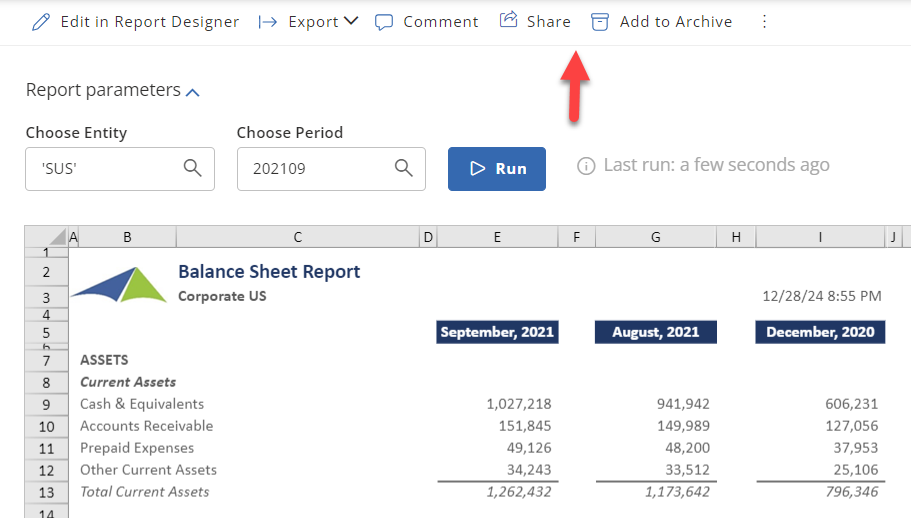911x518 pixels.
Task: Click the Add to Archive box icon
Action: click(x=600, y=22)
